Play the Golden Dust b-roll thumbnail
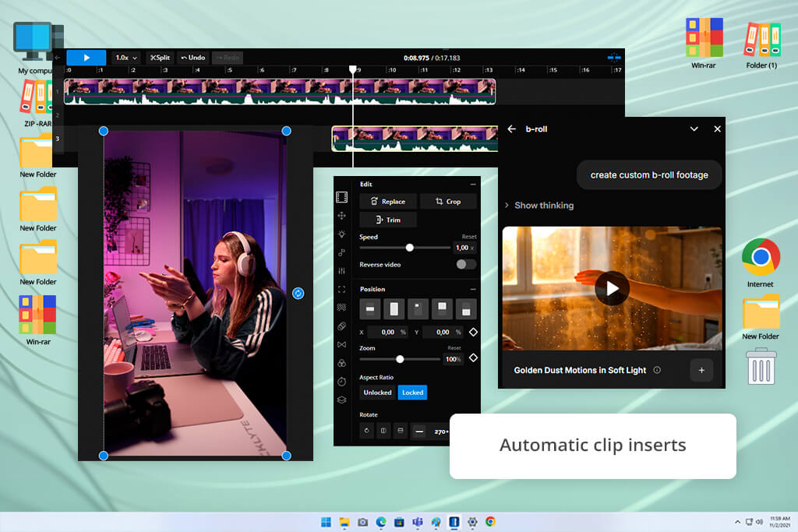 coord(612,289)
